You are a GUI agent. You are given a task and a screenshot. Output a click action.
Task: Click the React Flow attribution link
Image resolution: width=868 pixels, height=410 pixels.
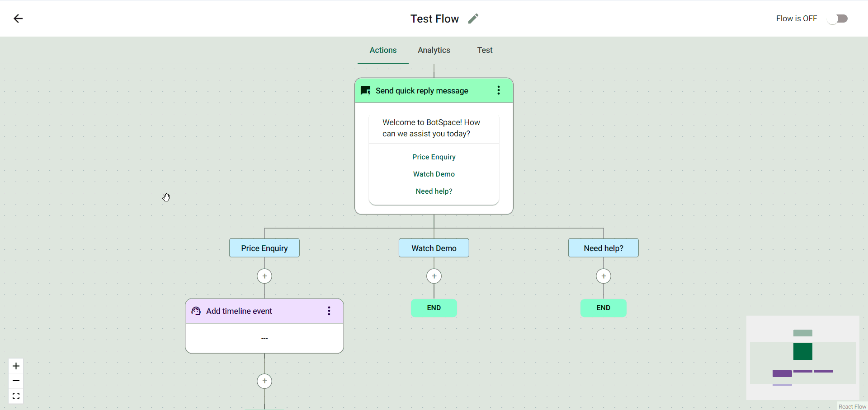[852, 406]
